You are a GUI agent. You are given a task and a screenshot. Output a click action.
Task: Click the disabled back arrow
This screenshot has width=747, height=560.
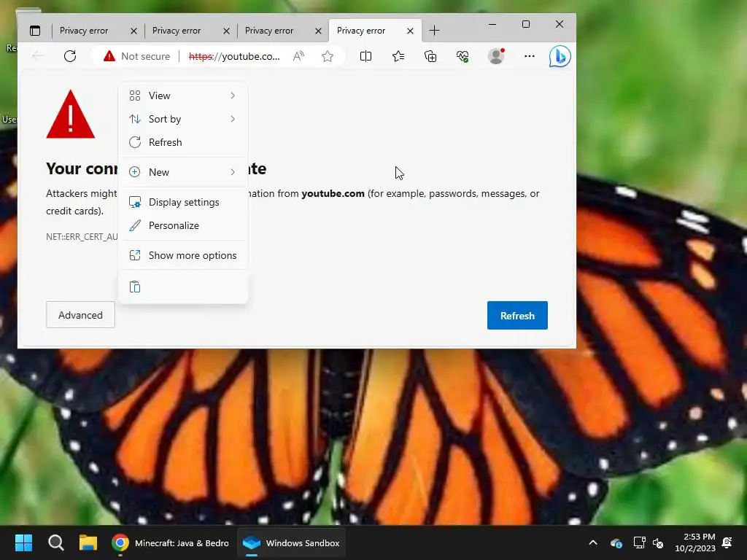(38, 56)
